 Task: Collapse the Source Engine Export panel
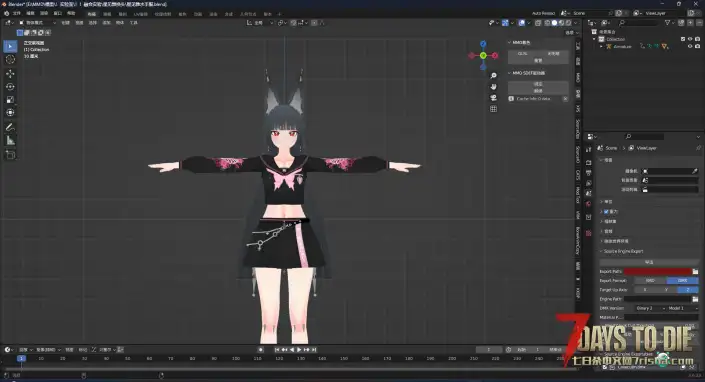coord(602,251)
